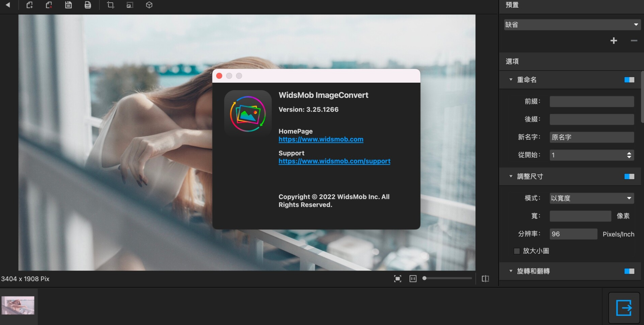
Task: Add a new image file
Action: 30,5
